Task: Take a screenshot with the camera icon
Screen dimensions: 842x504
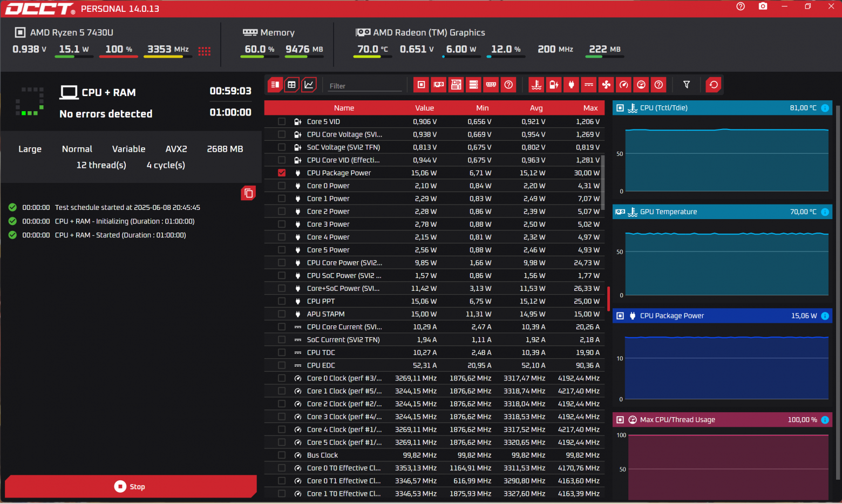Action: click(x=763, y=6)
